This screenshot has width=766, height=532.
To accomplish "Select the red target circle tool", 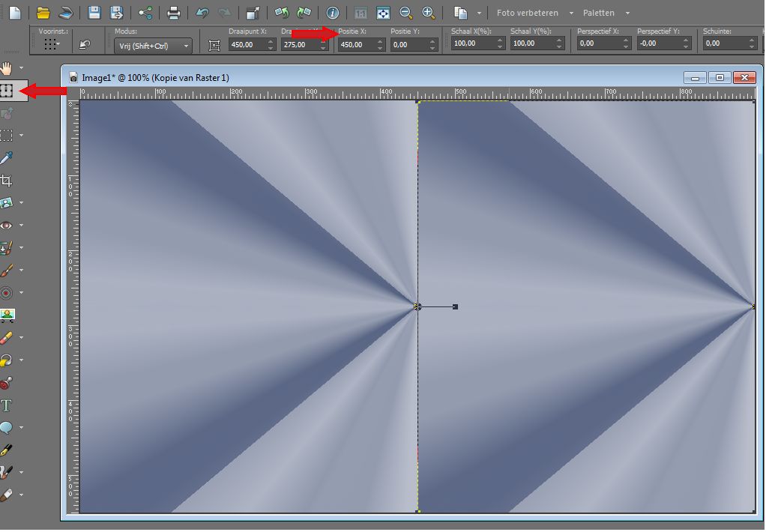I will tap(6, 293).
